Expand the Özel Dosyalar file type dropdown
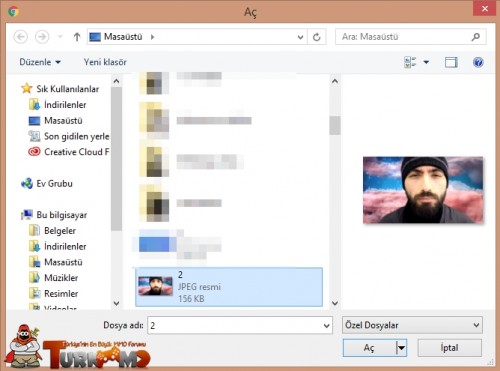500x371 pixels. pos(412,325)
